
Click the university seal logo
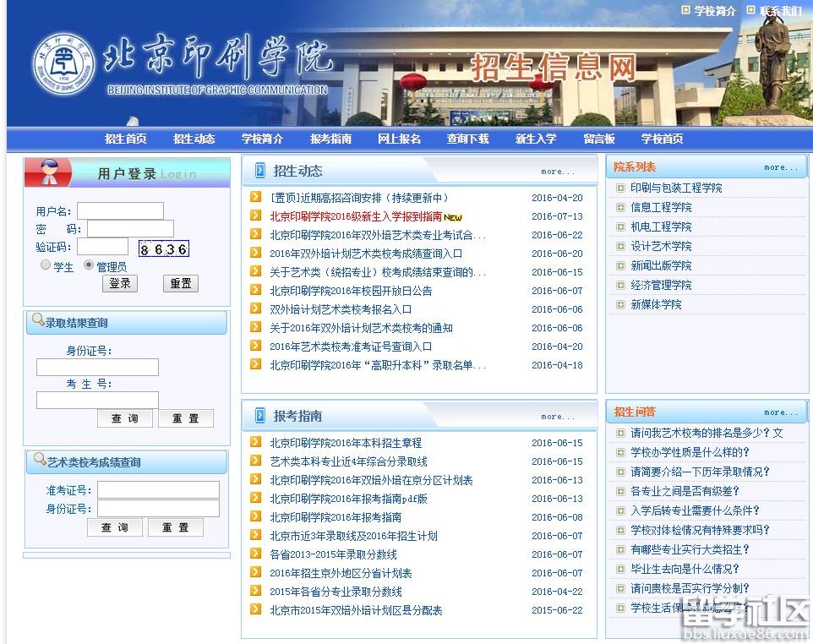(x=64, y=67)
